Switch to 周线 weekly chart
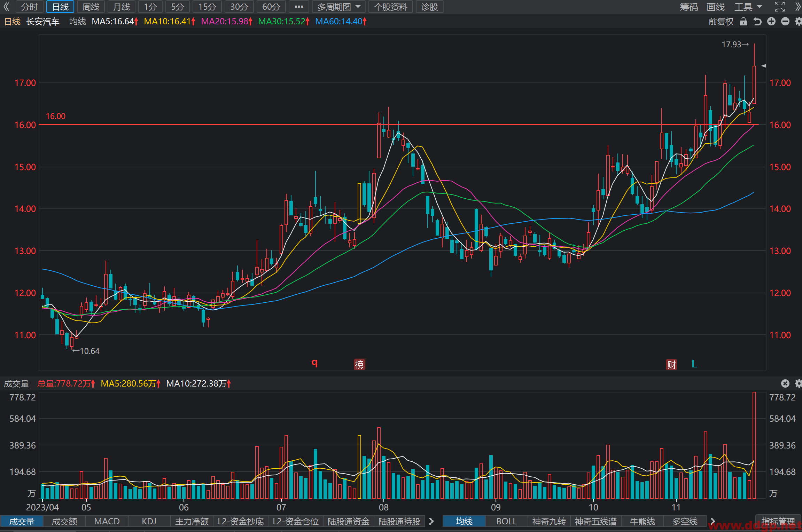 click(91, 7)
